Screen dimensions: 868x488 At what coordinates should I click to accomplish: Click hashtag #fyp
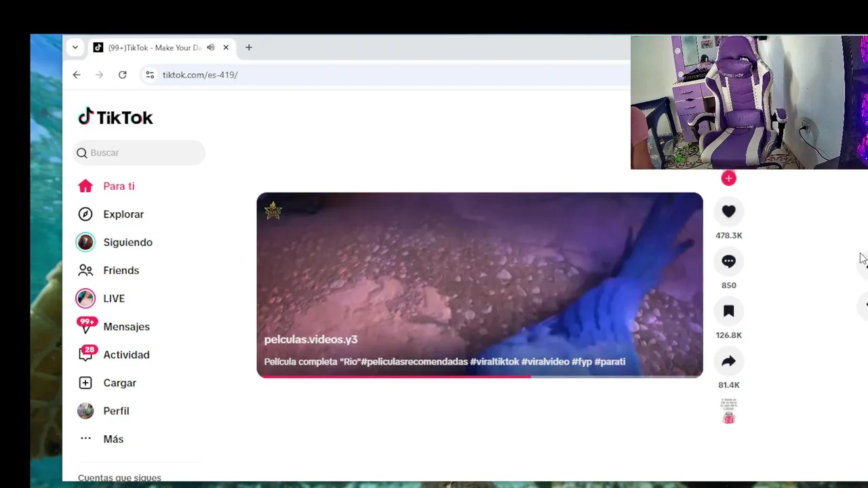click(x=582, y=362)
